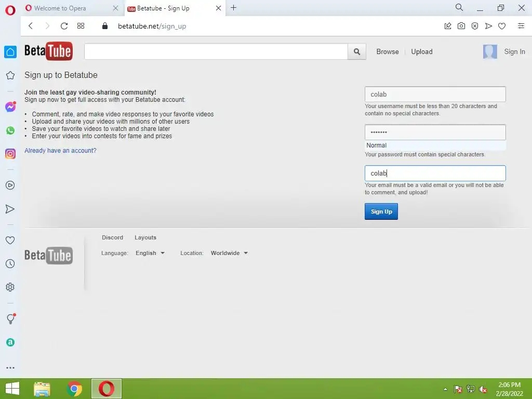
Task: Close the Betatube - Sign Up tab
Action: (219, 8)
